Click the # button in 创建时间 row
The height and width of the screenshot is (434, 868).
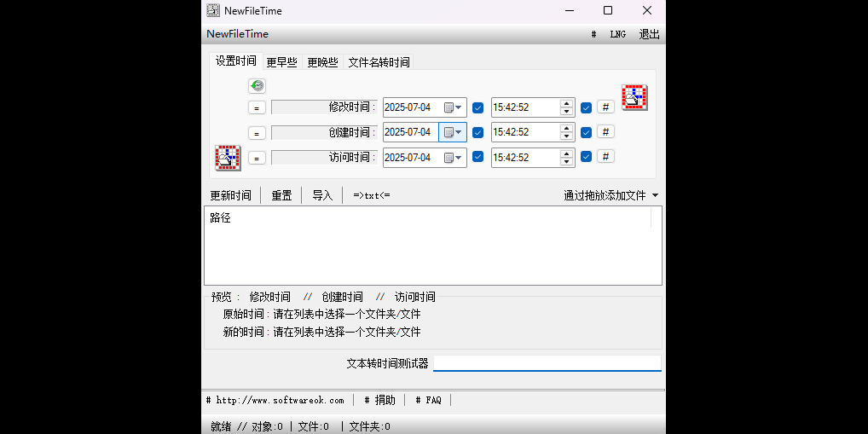point(605,132)
